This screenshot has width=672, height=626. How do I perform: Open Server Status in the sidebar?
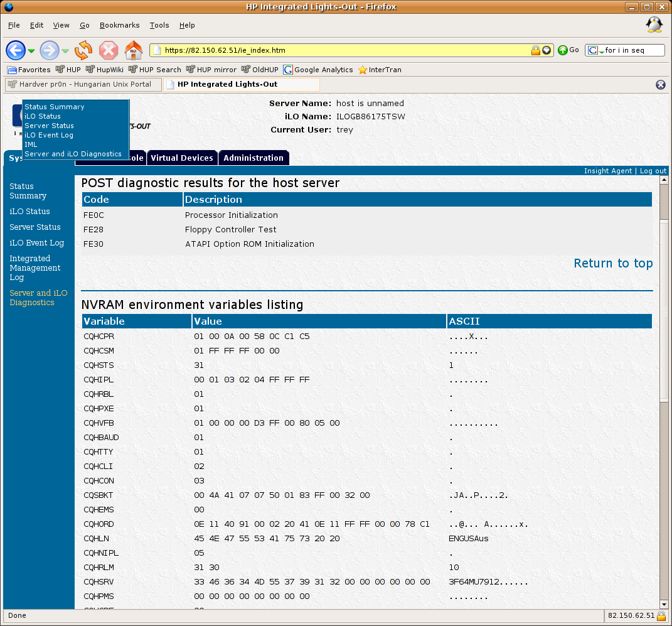(x=35, y=227)
